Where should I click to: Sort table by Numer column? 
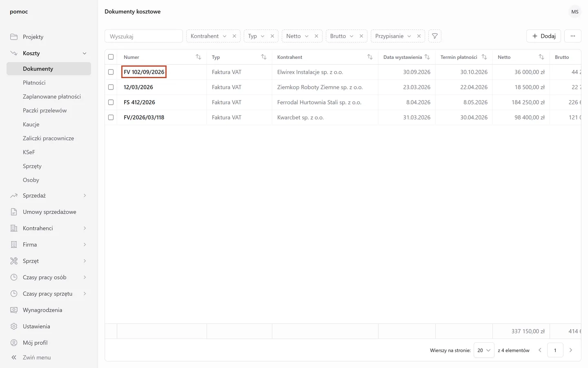(x=198, y=57)
